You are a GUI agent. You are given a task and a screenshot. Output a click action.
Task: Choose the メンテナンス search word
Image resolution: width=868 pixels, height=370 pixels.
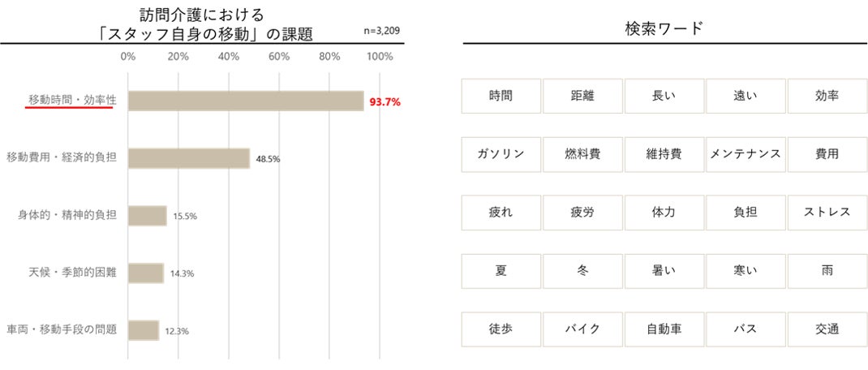(746, 154)
